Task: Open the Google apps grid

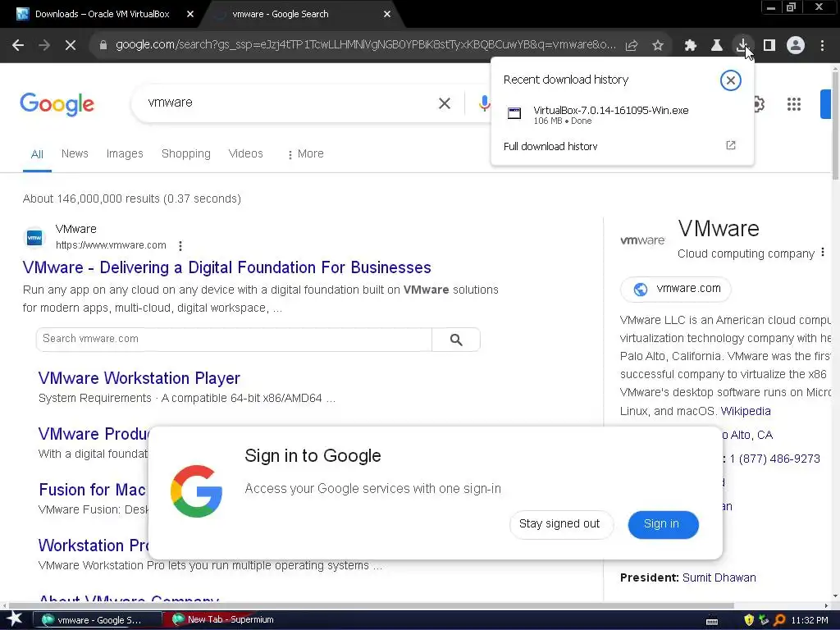Action: click(x=794, y=104)
